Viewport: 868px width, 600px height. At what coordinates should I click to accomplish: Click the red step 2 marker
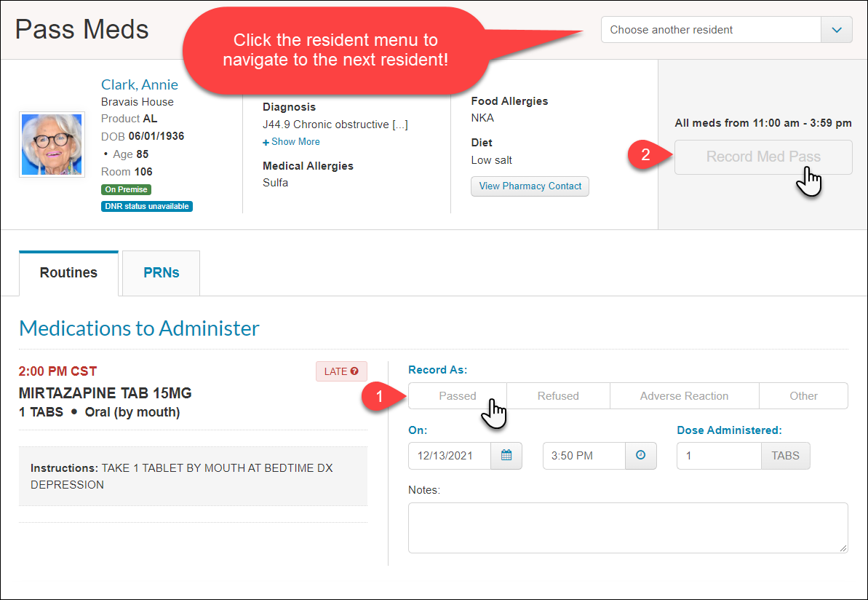tap(644, 156)
